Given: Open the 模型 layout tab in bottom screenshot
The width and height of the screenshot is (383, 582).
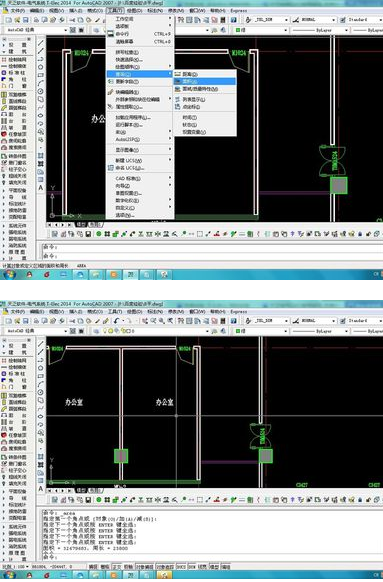Looking at the screenshot, I should (x=81, y=490).
